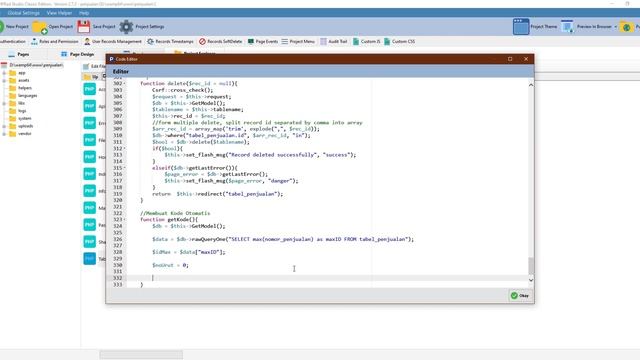Collapse the elseif block fold at line 315
The image size is (640, 360).
(x=125, y=168)
